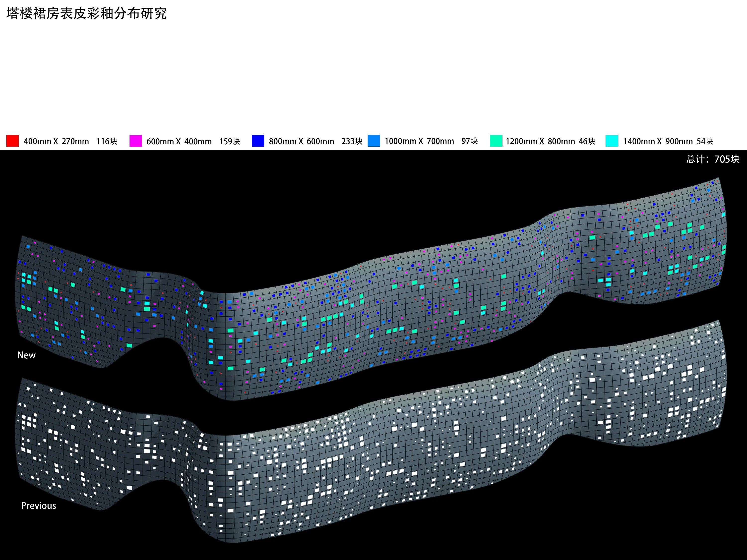This screenshot has height=560, width=747.
Task: Click the 233块 count text
Action: 352,141
